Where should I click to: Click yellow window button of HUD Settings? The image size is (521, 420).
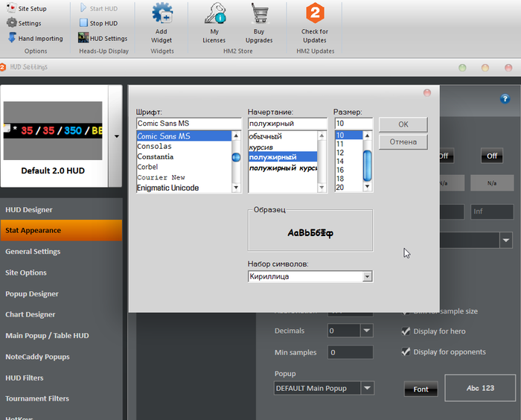click(x=485, y=68)
